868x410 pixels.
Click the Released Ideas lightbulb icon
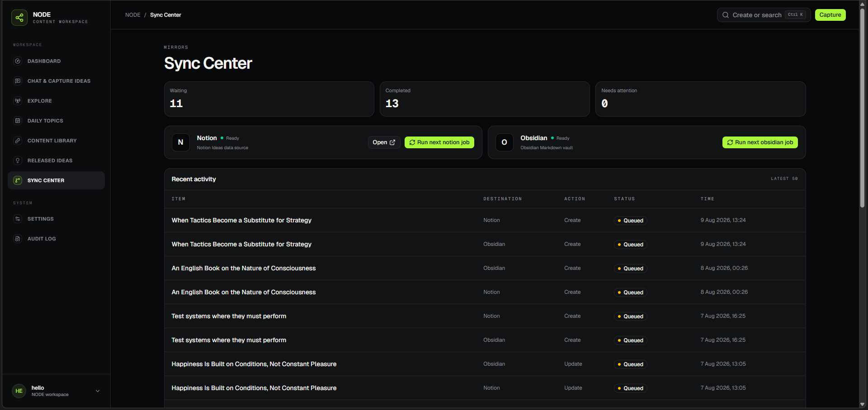(x=18, y=160)
